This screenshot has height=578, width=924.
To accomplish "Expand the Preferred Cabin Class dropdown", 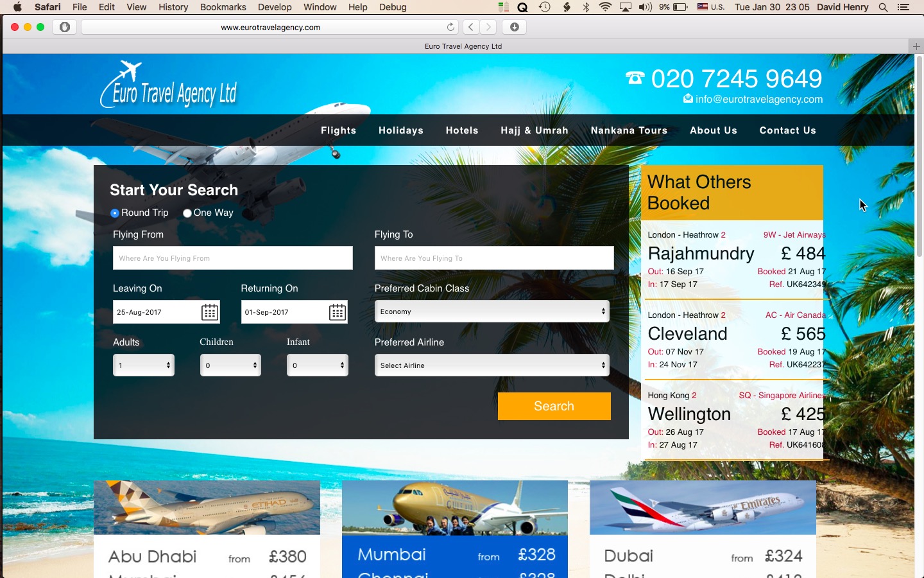I will pyautogui.click(x=492, y=311).
